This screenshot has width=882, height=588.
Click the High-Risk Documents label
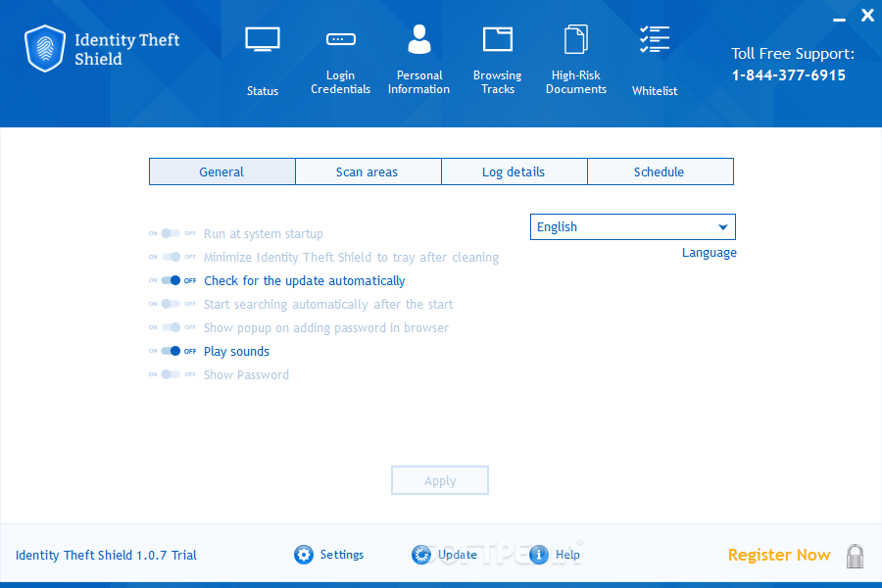(x=576, y=82)
